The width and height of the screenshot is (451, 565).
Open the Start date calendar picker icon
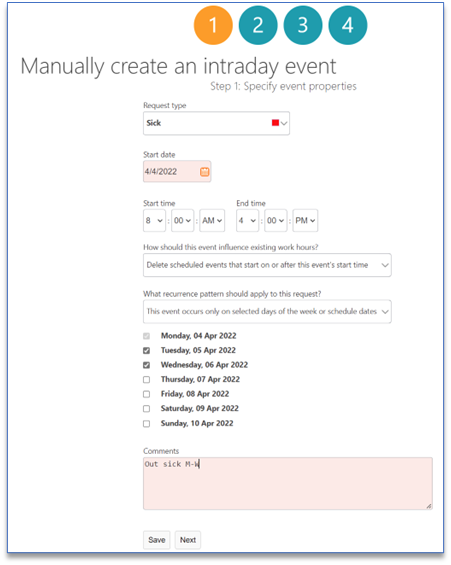[204, 172]
